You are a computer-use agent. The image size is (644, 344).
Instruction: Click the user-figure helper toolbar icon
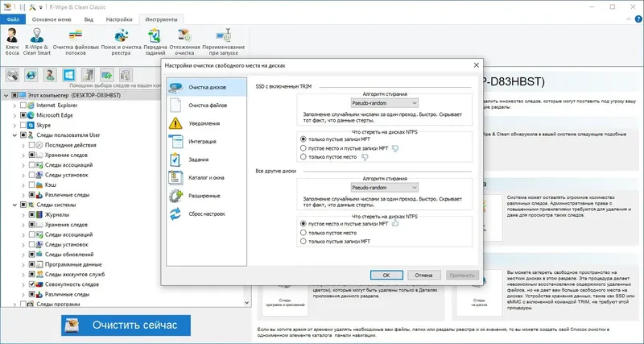pyautogui.click(x=50, y=75)
